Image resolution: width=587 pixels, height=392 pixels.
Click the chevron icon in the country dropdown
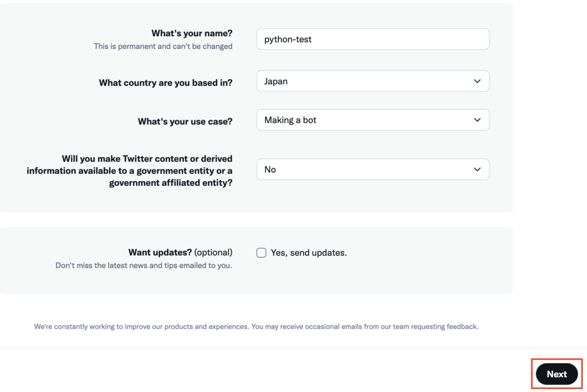[477, 81]
